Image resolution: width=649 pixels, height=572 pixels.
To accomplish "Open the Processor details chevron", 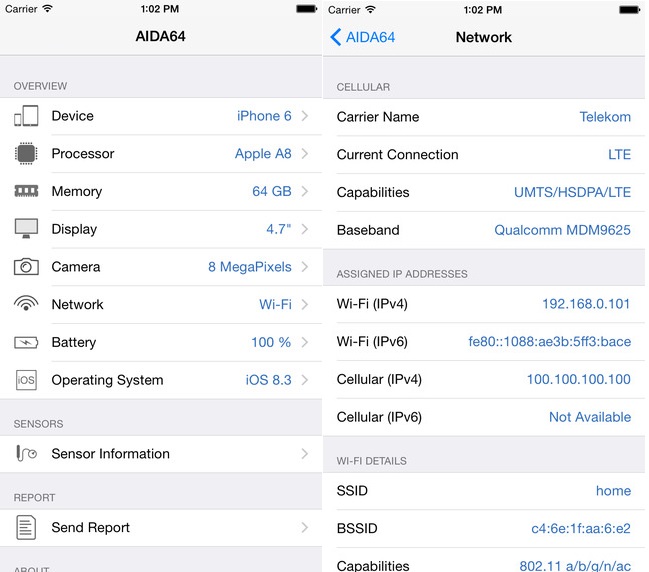I will (x=304, y=154).
